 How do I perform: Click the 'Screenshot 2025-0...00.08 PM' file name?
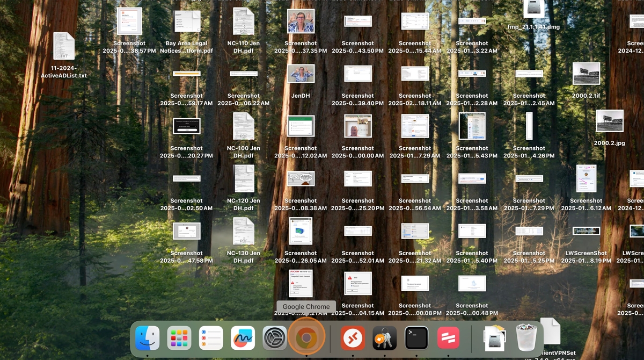(415, 309)
